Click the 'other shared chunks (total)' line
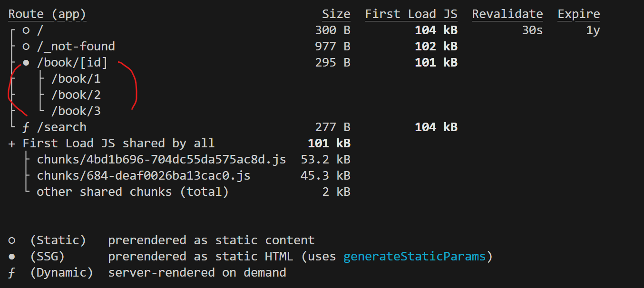 pyautogui.click(x=132, y=192)
